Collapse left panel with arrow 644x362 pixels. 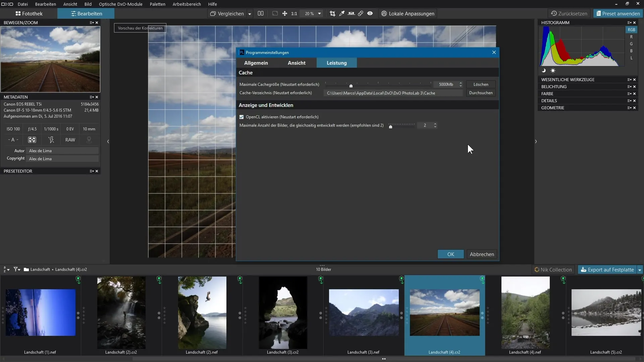(x=108, y=141)
